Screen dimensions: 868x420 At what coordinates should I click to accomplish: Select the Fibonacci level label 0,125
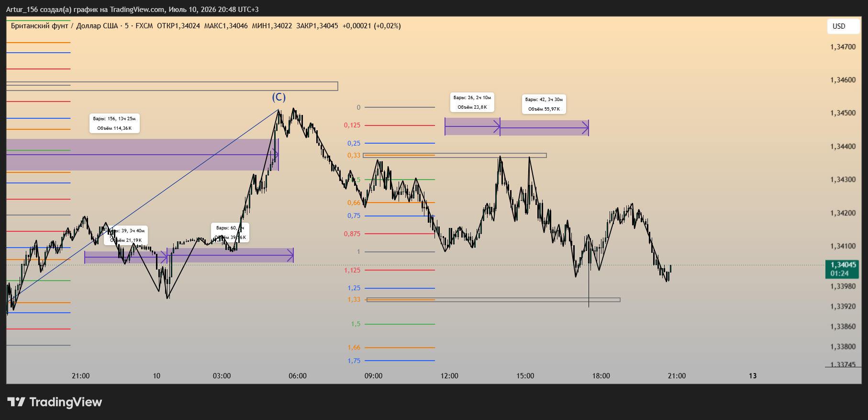[352, 125]
